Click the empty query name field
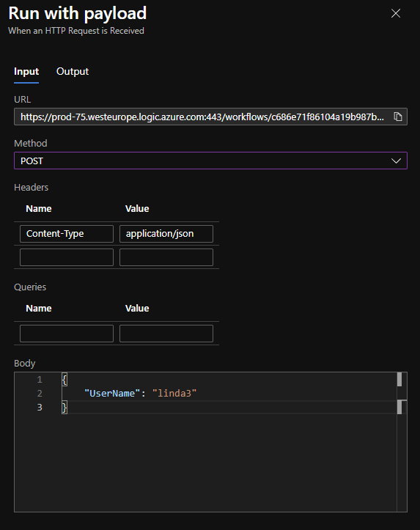 (67, 334)
